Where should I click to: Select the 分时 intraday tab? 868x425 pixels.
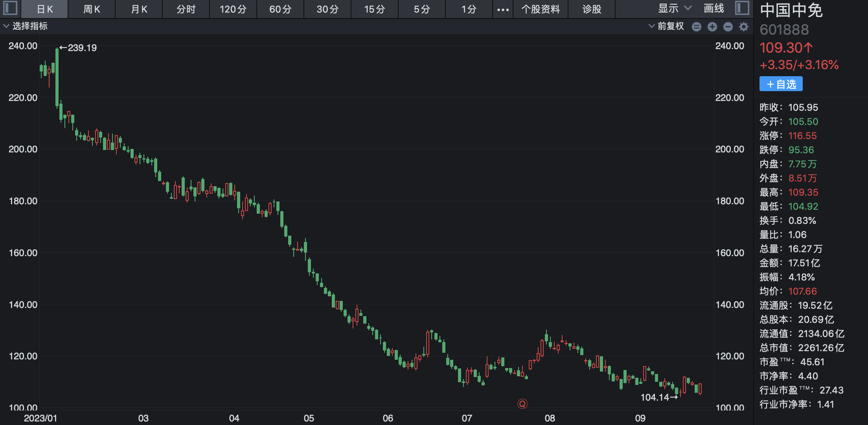click(x=186, y=9)
